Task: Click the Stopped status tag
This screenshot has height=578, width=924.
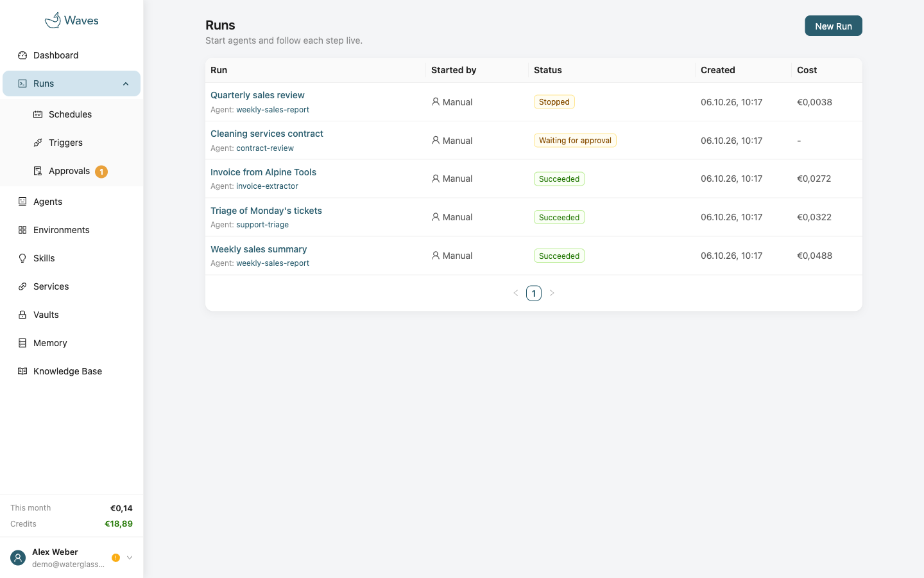Action: coord(554,102)
